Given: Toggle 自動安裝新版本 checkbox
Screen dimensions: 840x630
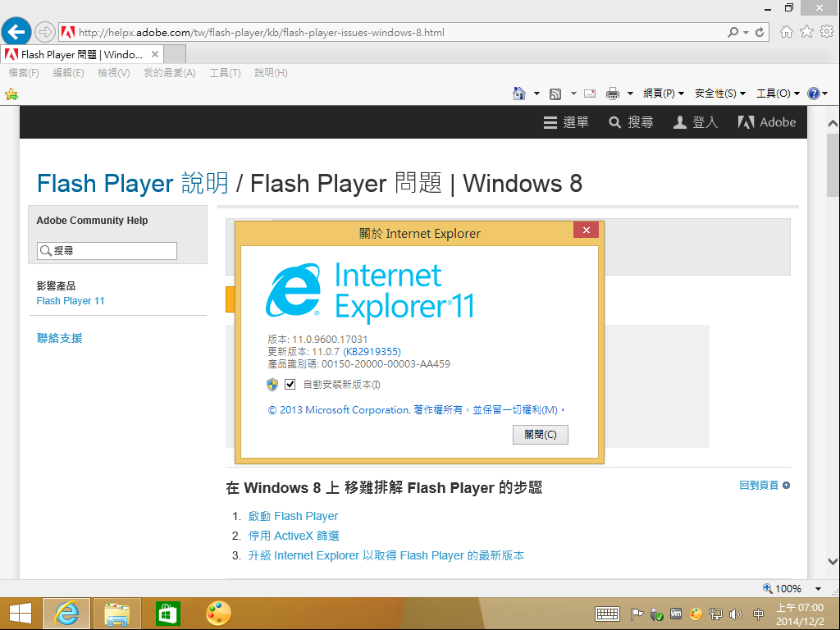Looking at the screenshot, I should point(290,384).
